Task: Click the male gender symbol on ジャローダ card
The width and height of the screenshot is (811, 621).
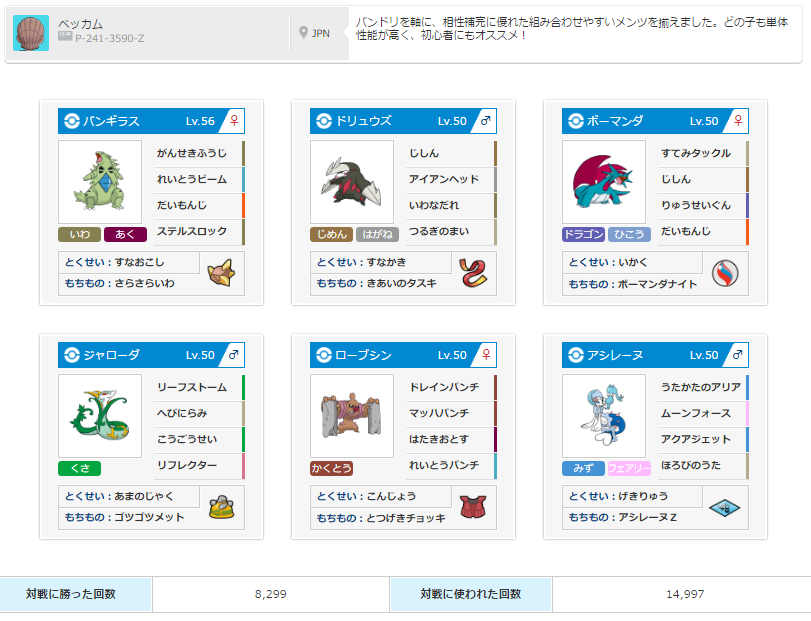Action: (234, 354)
